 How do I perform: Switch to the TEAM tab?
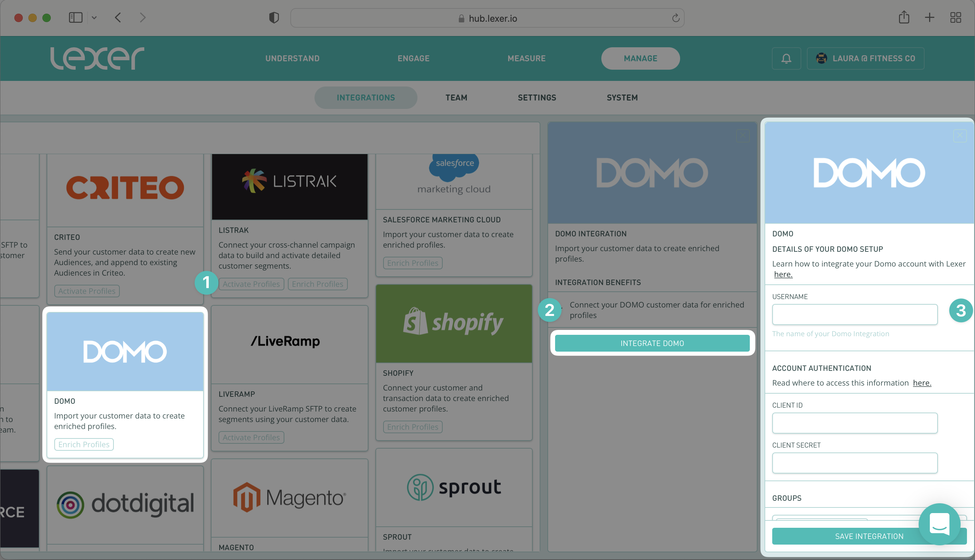pos(456,98)
